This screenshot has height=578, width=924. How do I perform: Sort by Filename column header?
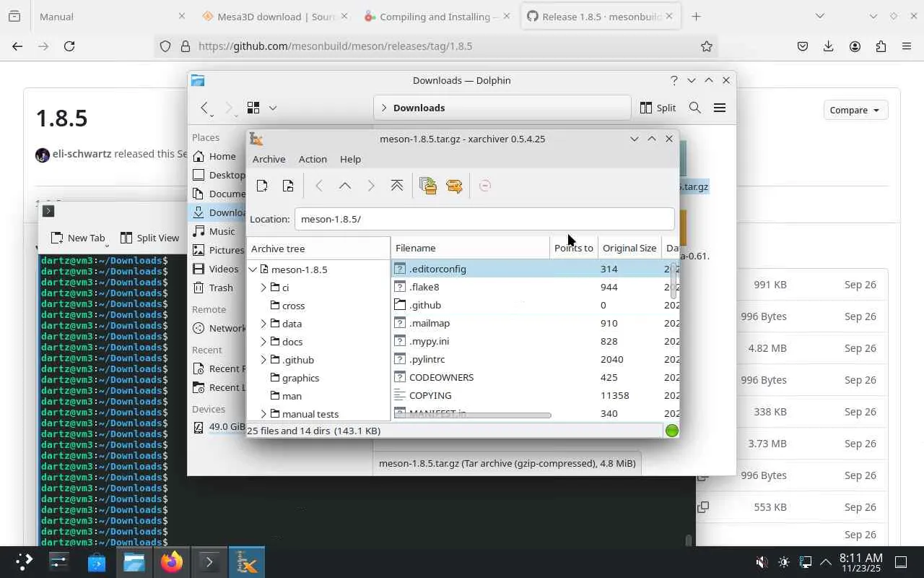[470, 248]
